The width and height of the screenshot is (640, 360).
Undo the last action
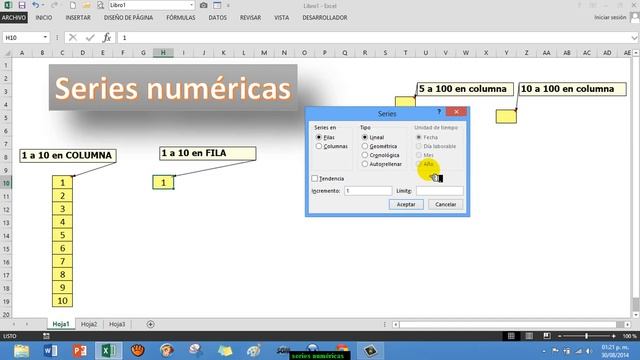tap(36, 5)
